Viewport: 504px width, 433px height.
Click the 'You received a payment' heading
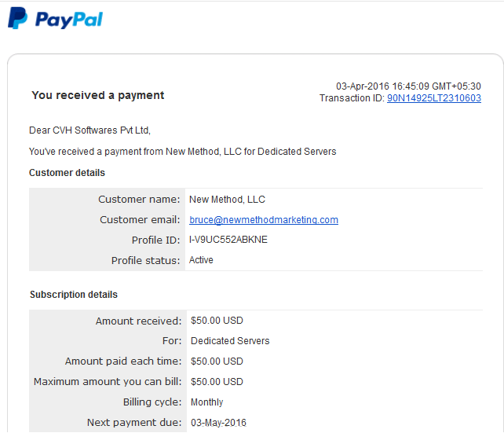[97, 95]
